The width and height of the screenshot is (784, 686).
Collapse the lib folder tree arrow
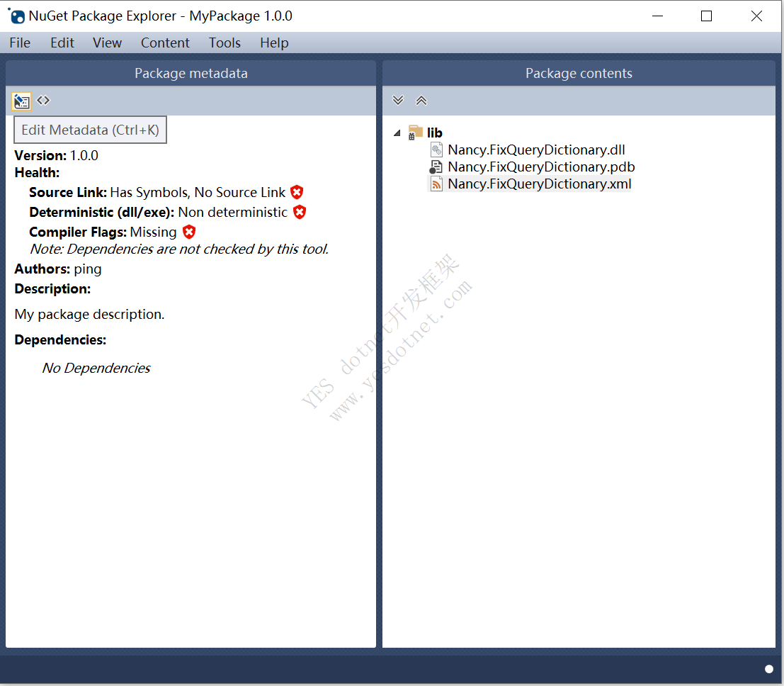click(397, 133)
